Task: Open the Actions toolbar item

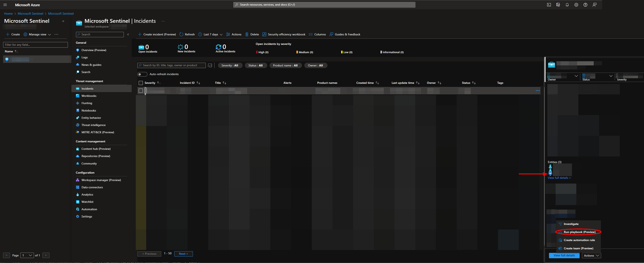Action: point(234,35)
